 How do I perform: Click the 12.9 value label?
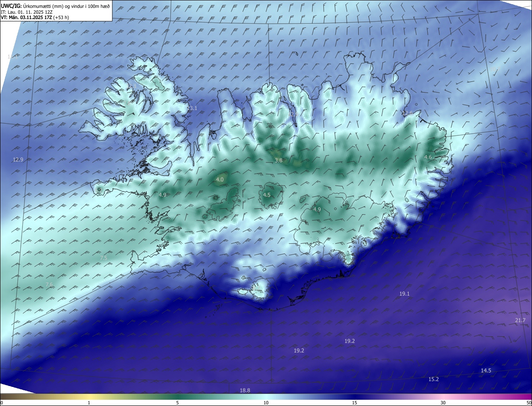coord(18,159)
